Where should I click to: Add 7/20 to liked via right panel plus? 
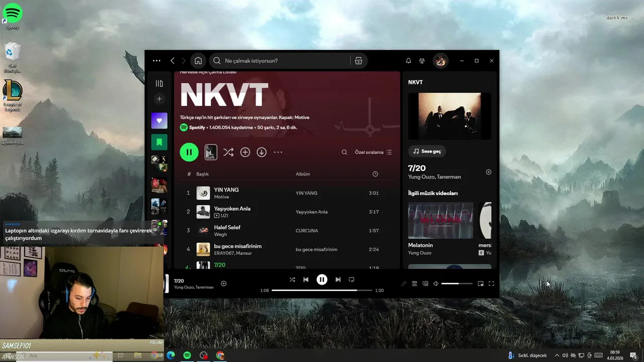click(489, 172)
